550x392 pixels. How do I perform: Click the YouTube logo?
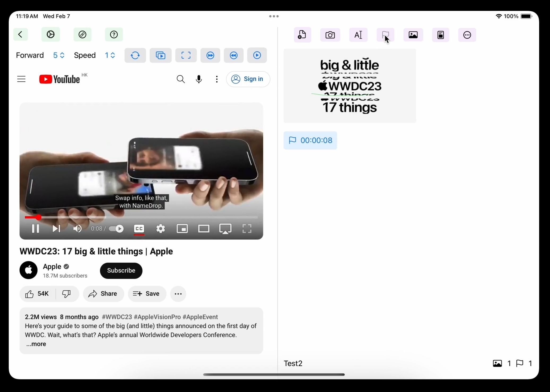pos(60,79)
